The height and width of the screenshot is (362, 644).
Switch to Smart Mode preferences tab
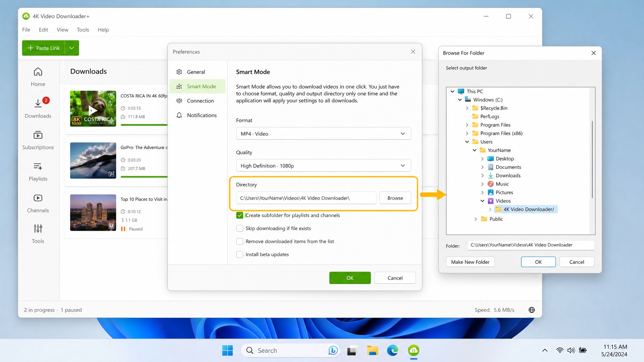pos(197,86)
